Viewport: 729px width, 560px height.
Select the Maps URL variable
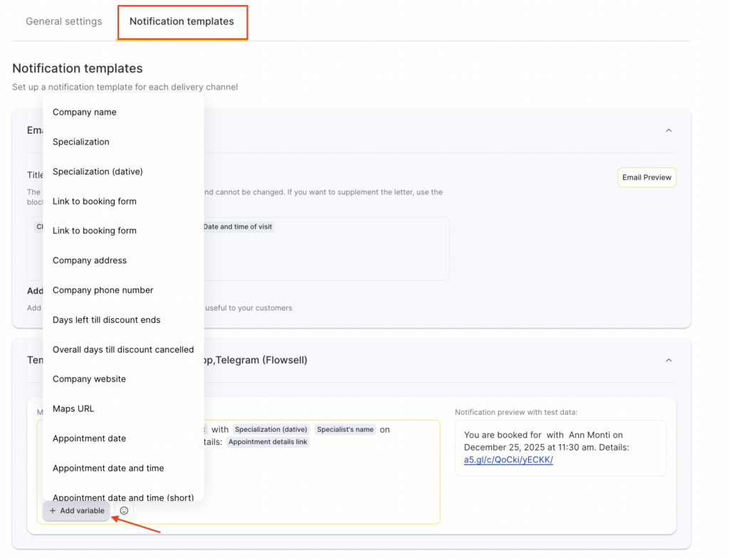pyautogui.click(x=73, y=409)
